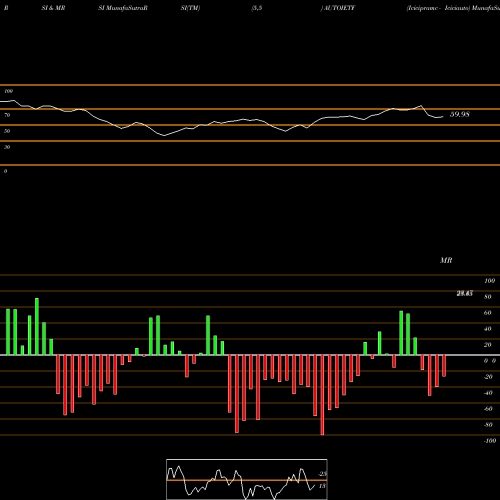Click the 'SI MunafaSutraR' header text
The image size is (500, 500).
(x=123, y=8)
